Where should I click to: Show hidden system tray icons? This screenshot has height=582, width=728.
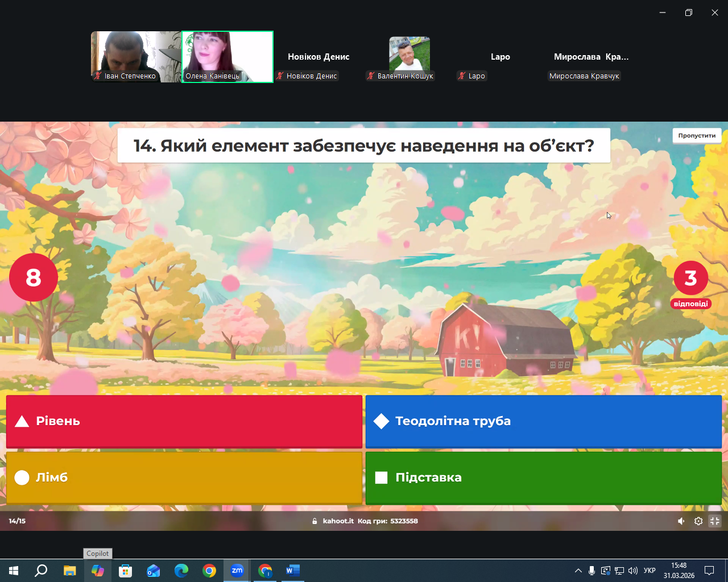[578, 571]
